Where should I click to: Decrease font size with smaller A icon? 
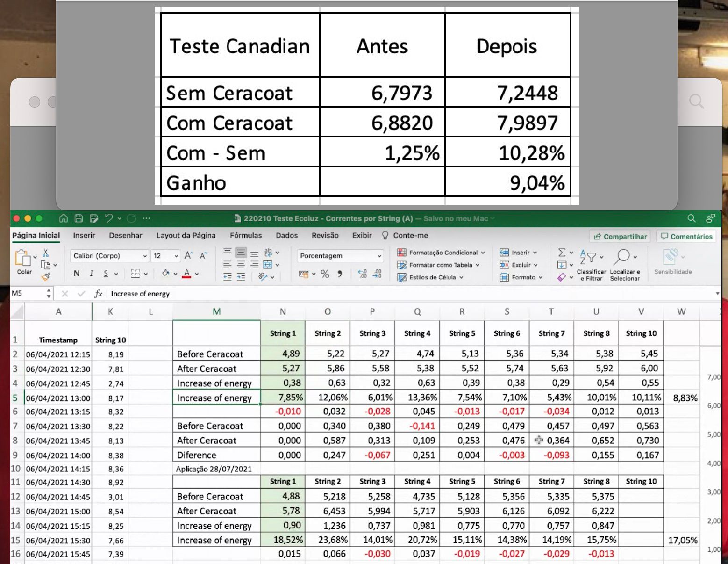[203, 255]
